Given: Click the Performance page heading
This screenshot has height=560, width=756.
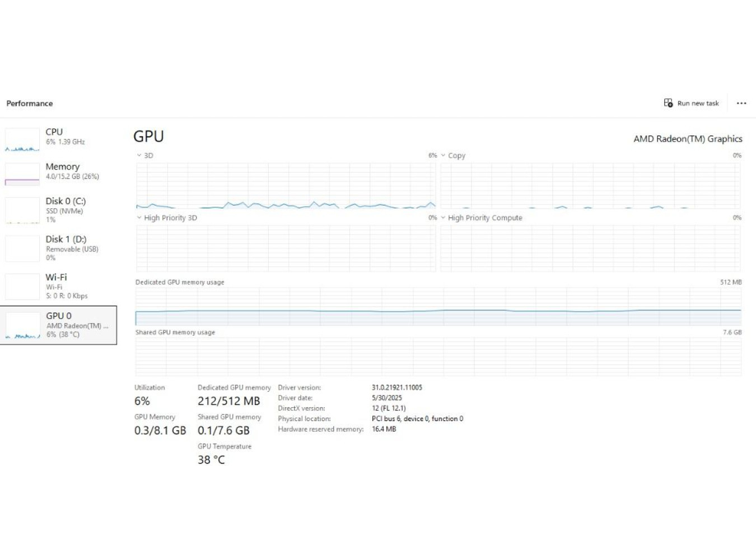Looking at the screenshot, I should coord(30,104).
